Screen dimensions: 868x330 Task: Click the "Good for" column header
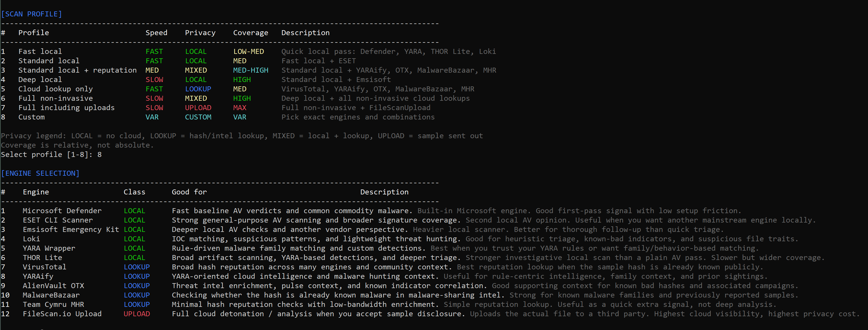coord(189,192)
